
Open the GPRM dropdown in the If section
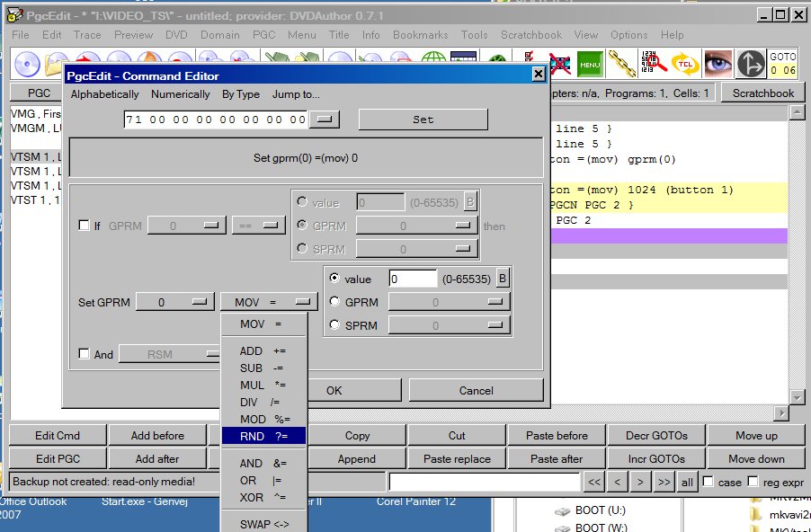[416, 226]
